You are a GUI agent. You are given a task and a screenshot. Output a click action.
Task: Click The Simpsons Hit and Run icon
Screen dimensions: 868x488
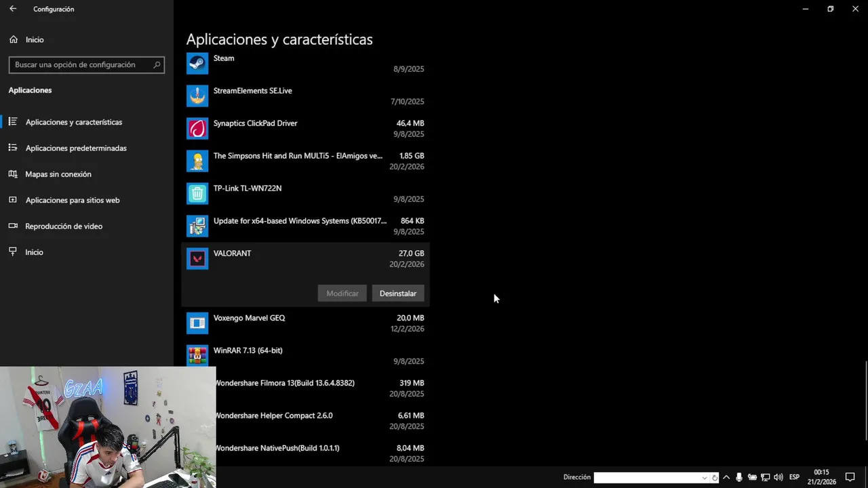[x=197, y=161]
